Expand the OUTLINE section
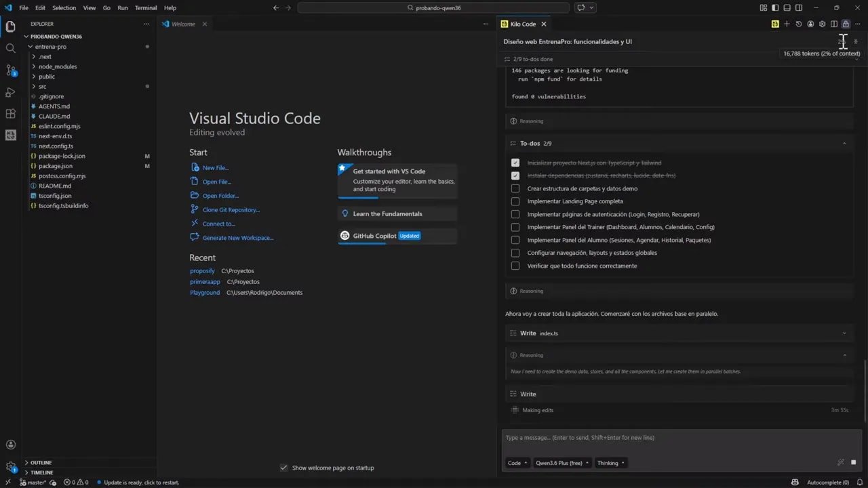Screen dimensions: 868x488 [x=88, y=462]
